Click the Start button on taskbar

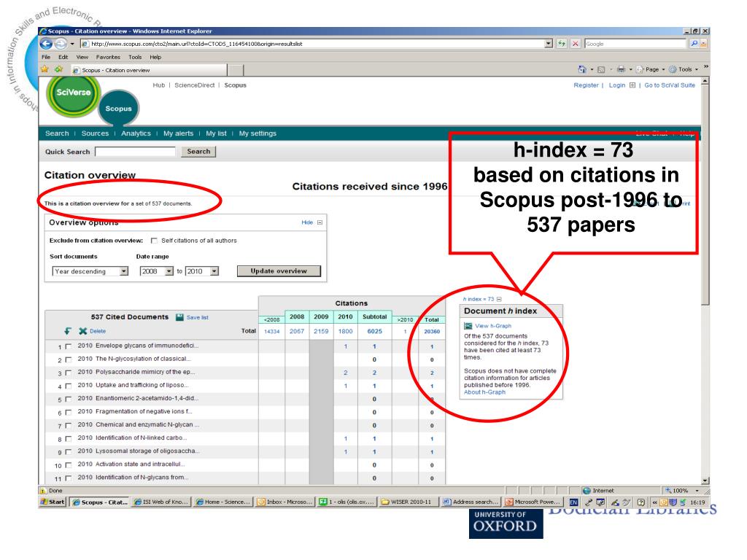(53, 502)
